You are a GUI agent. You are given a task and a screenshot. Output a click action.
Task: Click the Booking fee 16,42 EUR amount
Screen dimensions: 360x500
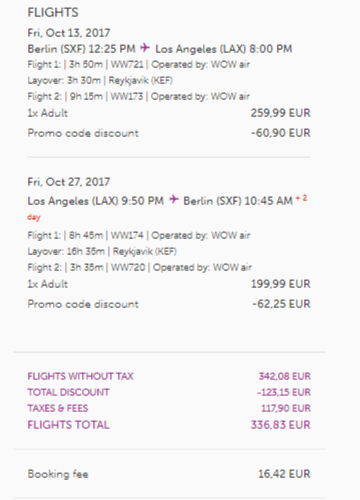point(284,474)
